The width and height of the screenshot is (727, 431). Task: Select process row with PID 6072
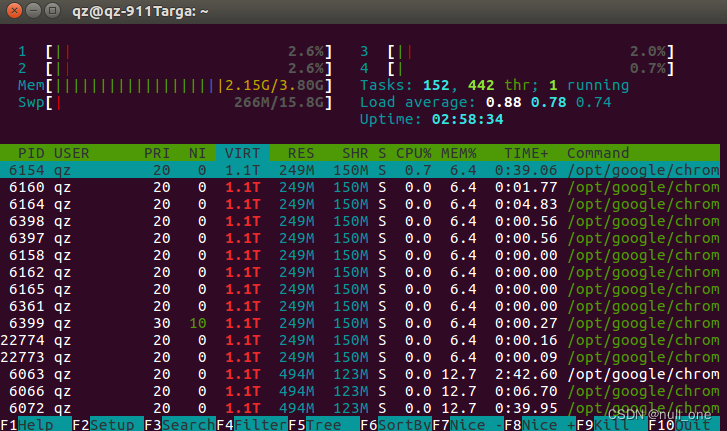click(x=360, y=408)
